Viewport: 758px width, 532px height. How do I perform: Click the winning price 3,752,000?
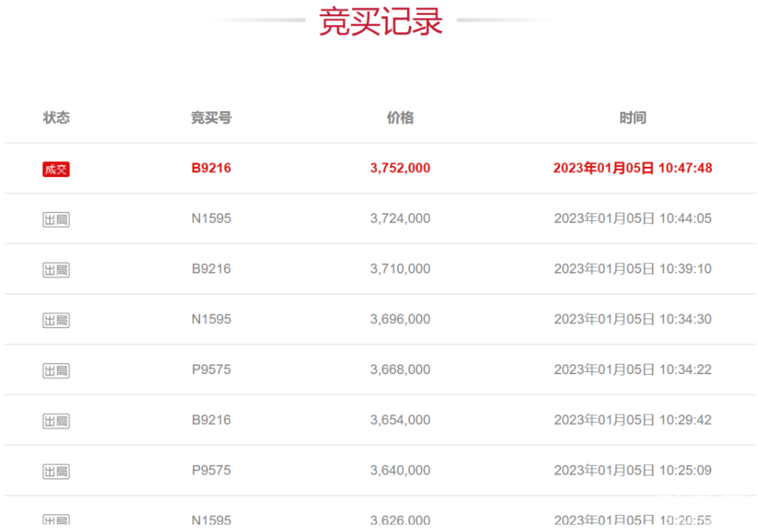tap(400, 168)
